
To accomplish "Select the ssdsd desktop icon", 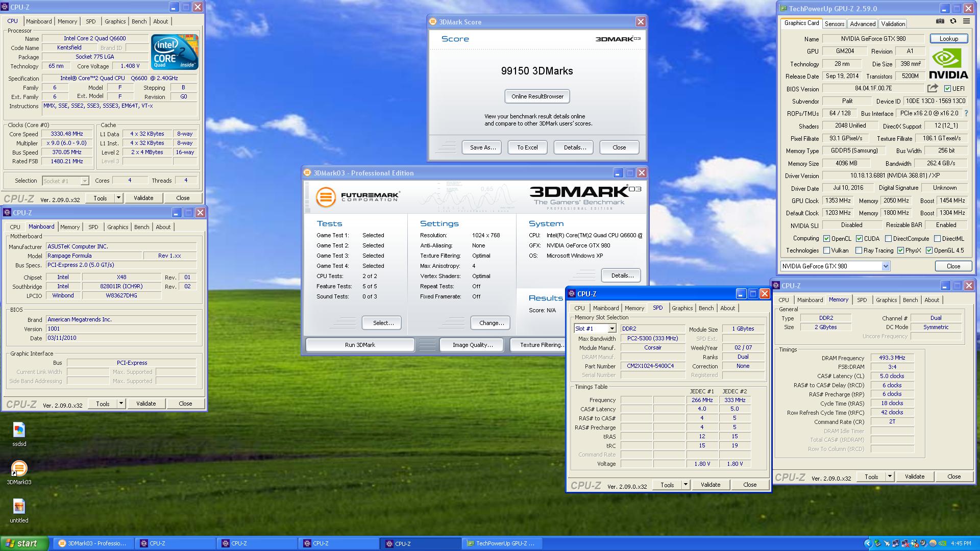I will coord(19,435).
